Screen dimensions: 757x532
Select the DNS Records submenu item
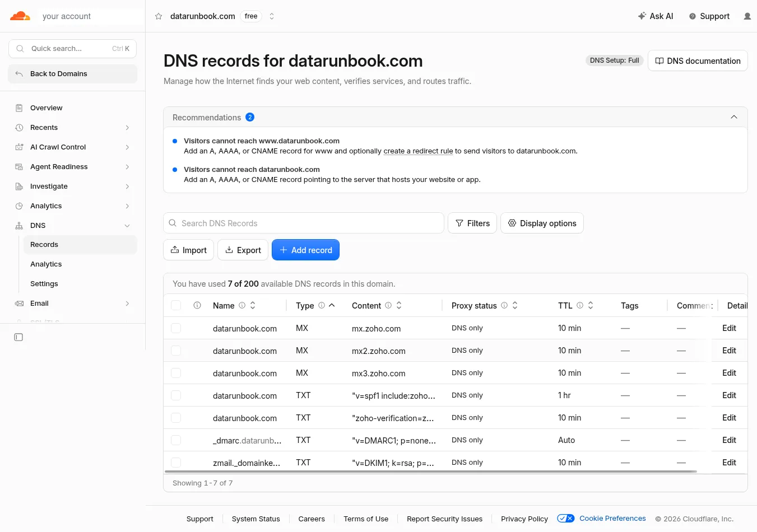point(80,245)
